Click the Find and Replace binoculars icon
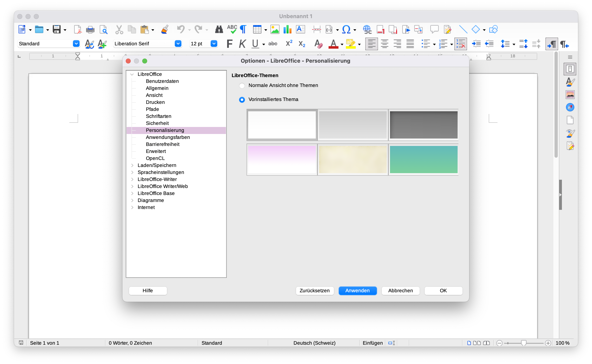Screen dimensions: 592x364 (x=219, y=30)
